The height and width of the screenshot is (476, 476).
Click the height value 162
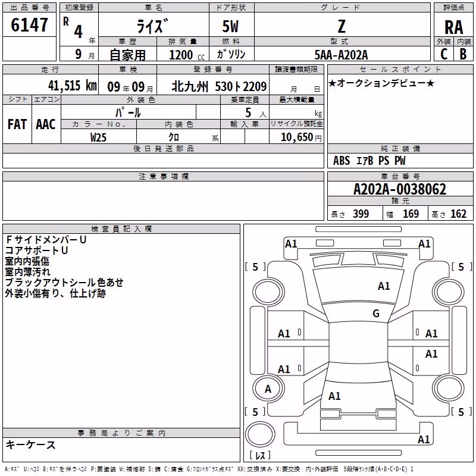click(x=458, y=214)
